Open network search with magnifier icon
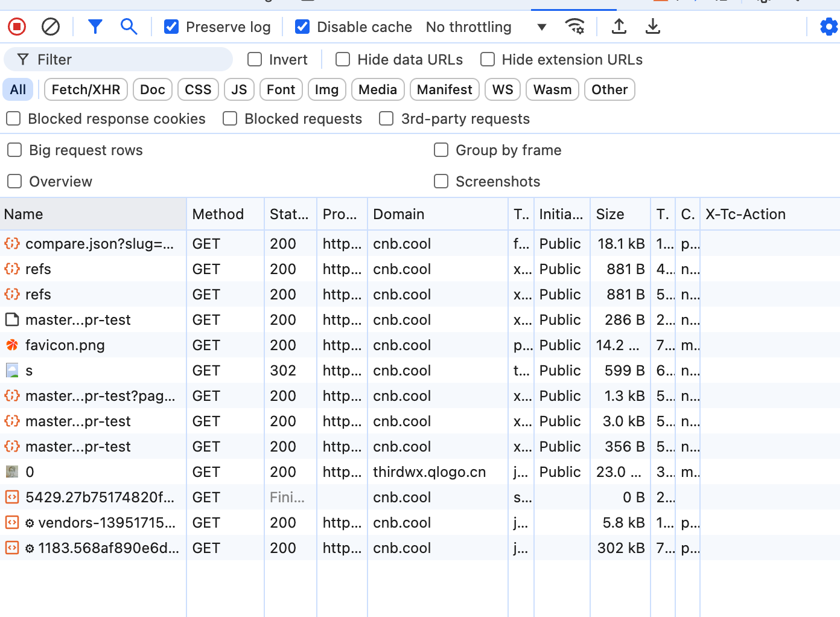The height and width of the screenshot is (617, 840). [129, 27]
